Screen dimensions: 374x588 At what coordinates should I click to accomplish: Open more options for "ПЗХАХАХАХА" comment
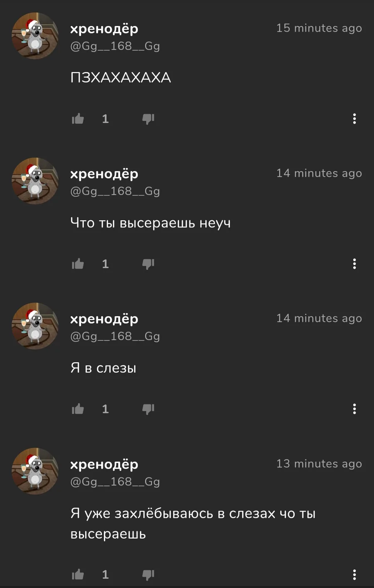(354, 119)
